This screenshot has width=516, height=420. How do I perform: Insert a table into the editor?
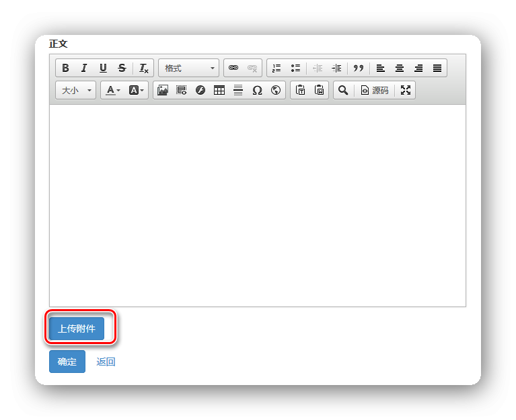tap(219, 90)
